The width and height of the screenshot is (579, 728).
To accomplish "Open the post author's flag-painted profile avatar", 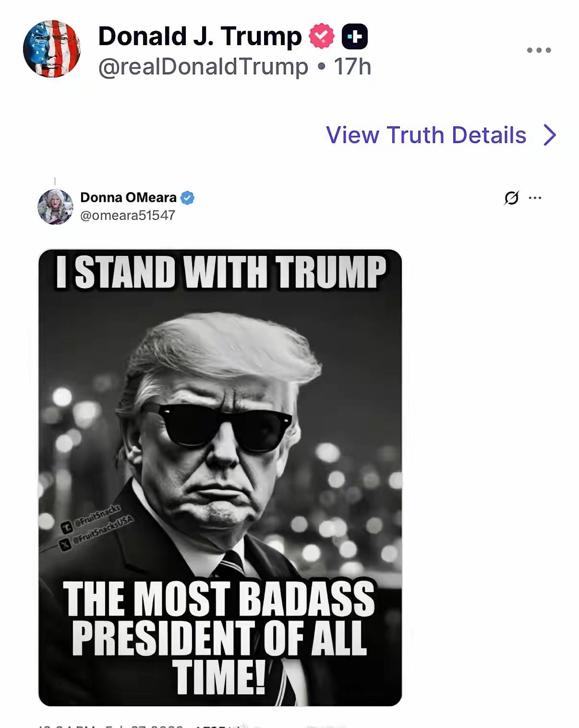I will [51, 49].
